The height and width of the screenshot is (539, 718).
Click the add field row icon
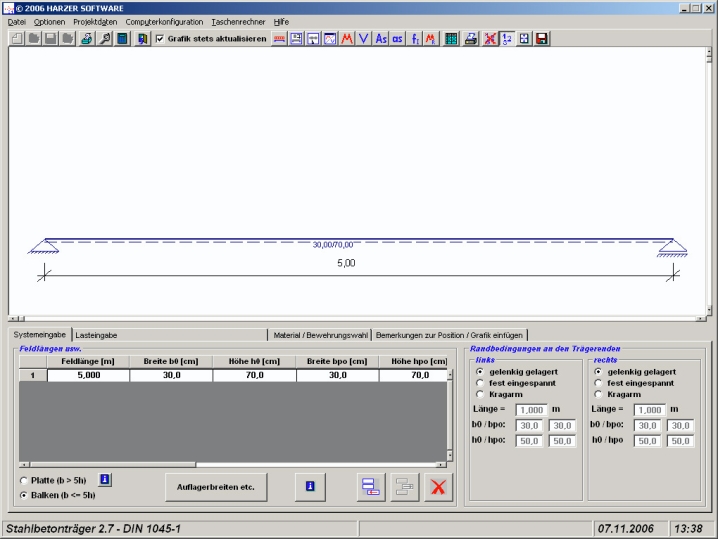(x=370, y=487)
